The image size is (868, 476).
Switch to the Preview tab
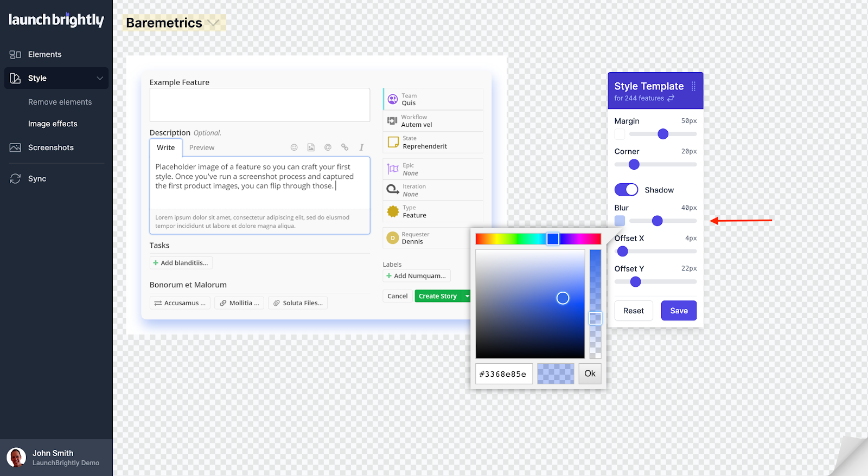click(202, 147)
